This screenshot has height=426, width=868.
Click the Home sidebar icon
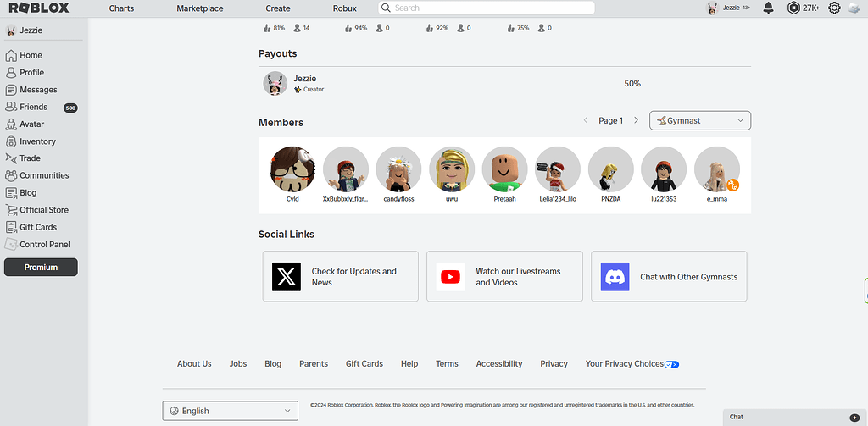pyautogui.click(x=10, y=55)
